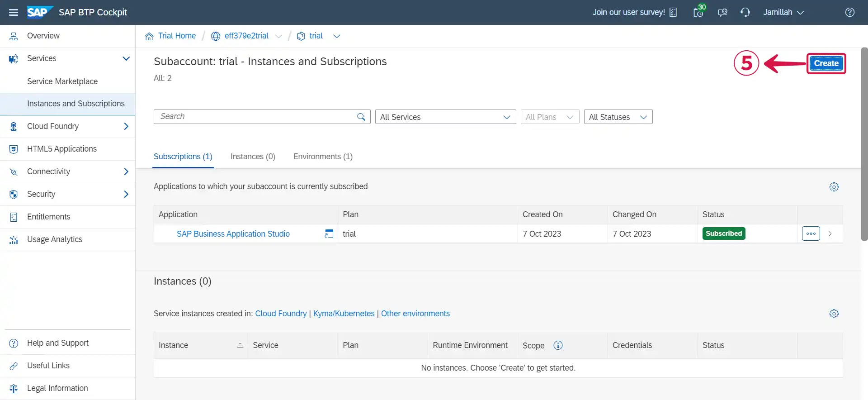The width and height of the screenshot is (868, 400).
Task: Click the vertical page scrollbar
Action: [864, 144]
